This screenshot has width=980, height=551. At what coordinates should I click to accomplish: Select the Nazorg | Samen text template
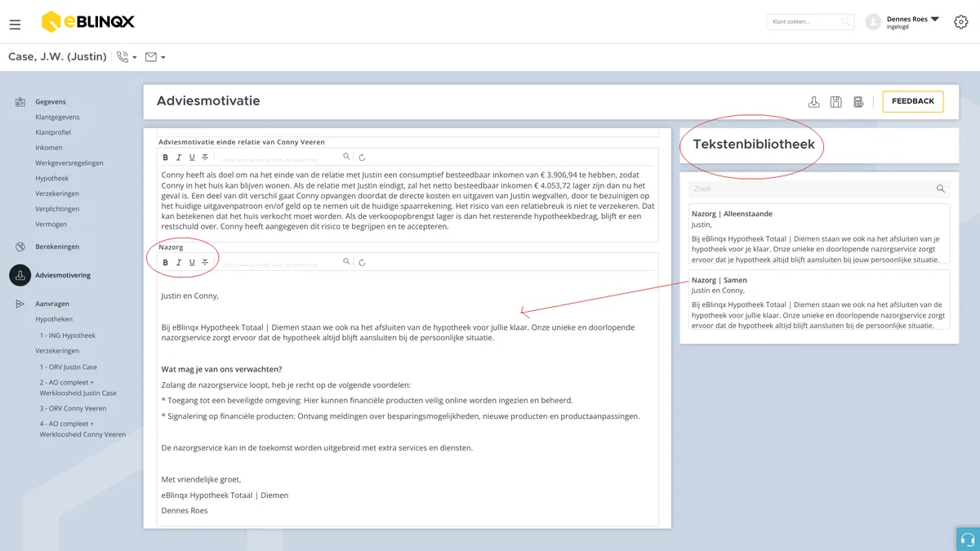pos(819,300)
